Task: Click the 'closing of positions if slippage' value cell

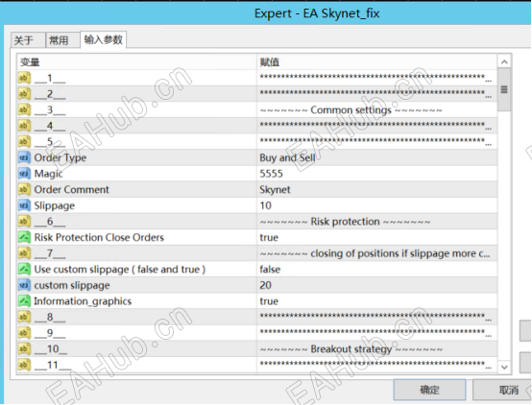Action: 377,253
